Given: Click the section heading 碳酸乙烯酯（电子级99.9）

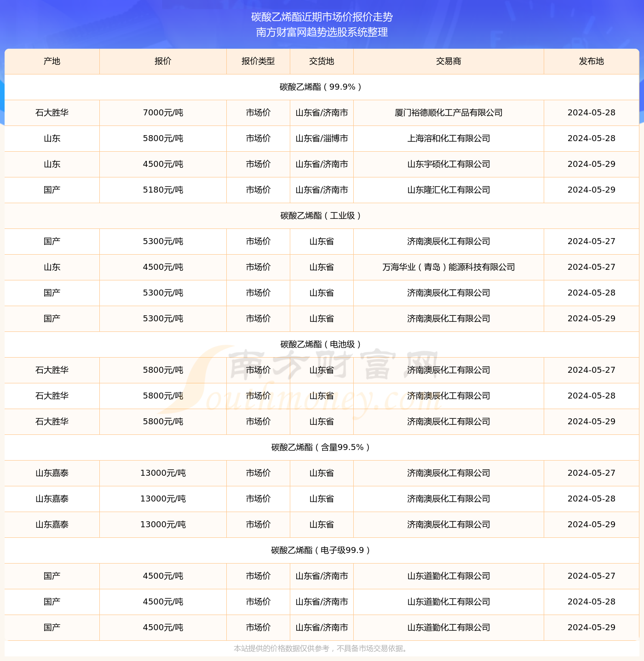Looking at the screenshot, I should pyautogui.click(x=322, y=550).
